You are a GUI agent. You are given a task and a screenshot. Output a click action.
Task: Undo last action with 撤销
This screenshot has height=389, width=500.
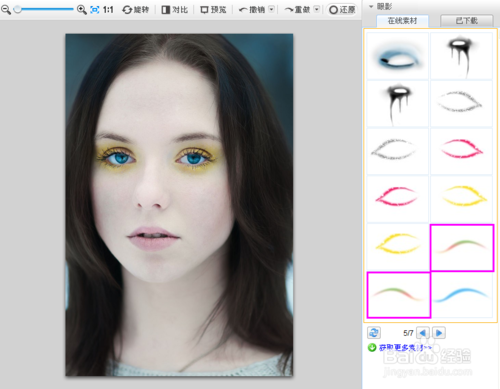[x=252, y=10]
